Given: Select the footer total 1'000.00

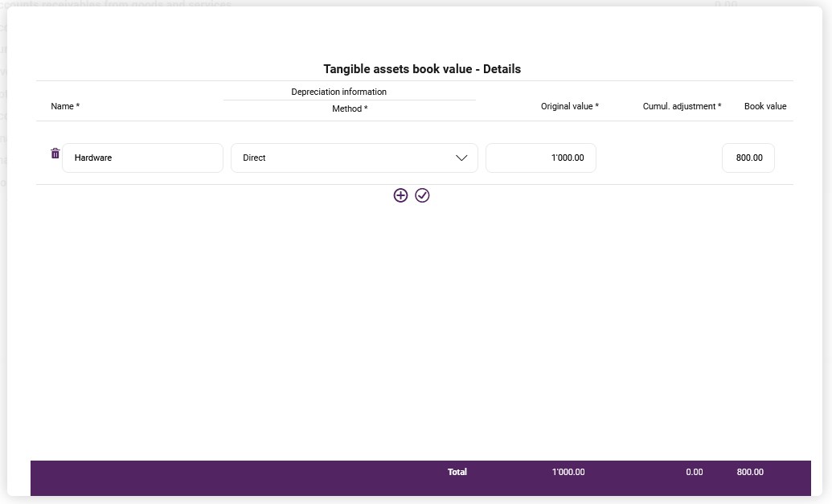Looking at the screenshot, I should coord(568,472).
